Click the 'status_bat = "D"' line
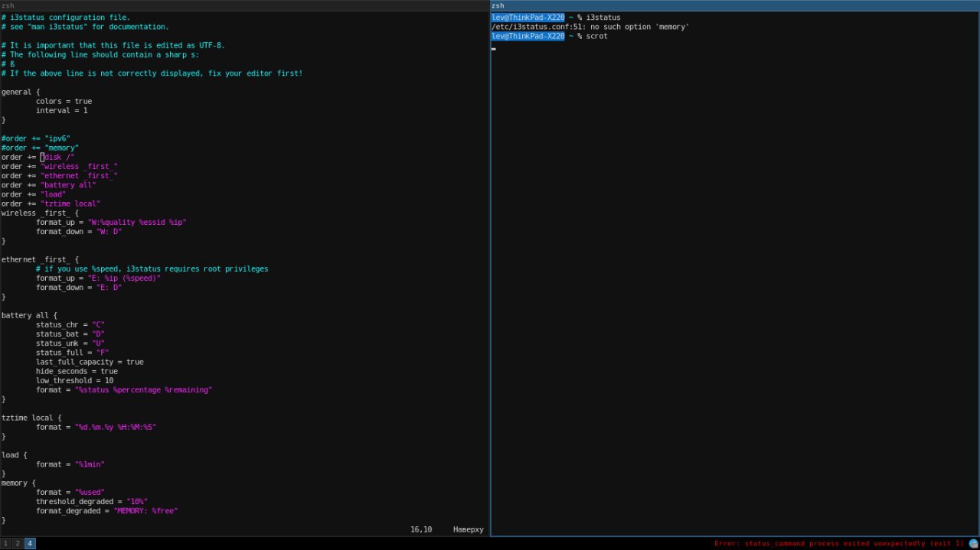This screenshot has height=550, width=980. pos(70,334)
